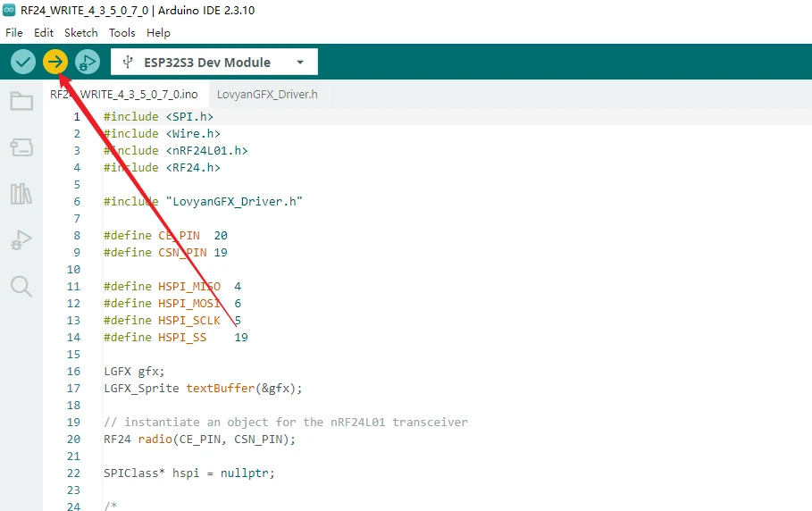Viewport: 812px width, 511px height.
Task: Click the 'LGFX gfx;' line
Action: 134,372
